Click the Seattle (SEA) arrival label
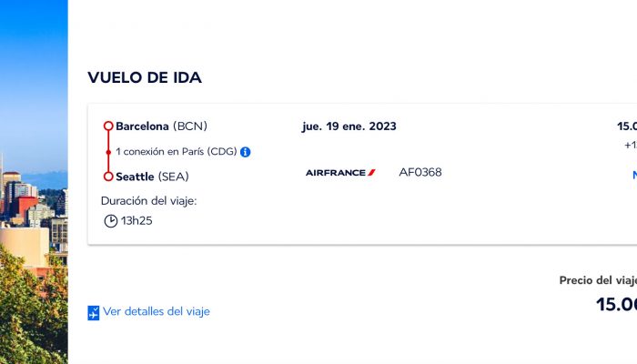Viewport: 637px width, 364px height. (152, 177)
